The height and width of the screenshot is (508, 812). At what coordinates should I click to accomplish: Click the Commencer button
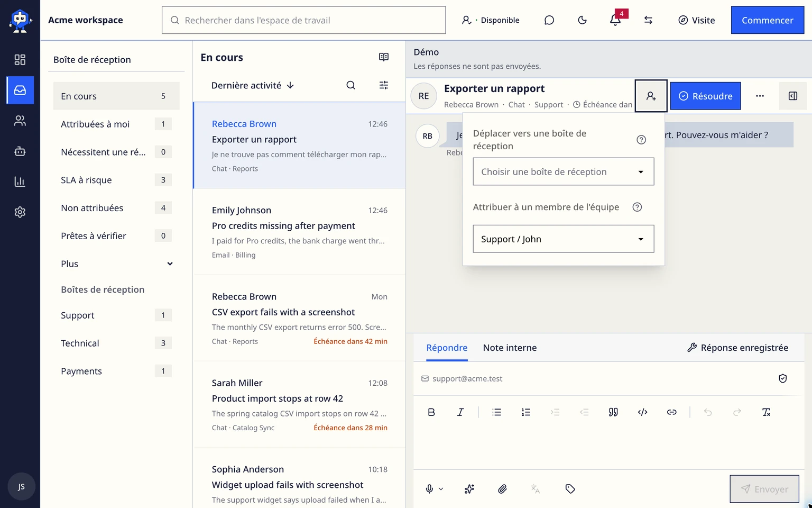tap(767, 20)
